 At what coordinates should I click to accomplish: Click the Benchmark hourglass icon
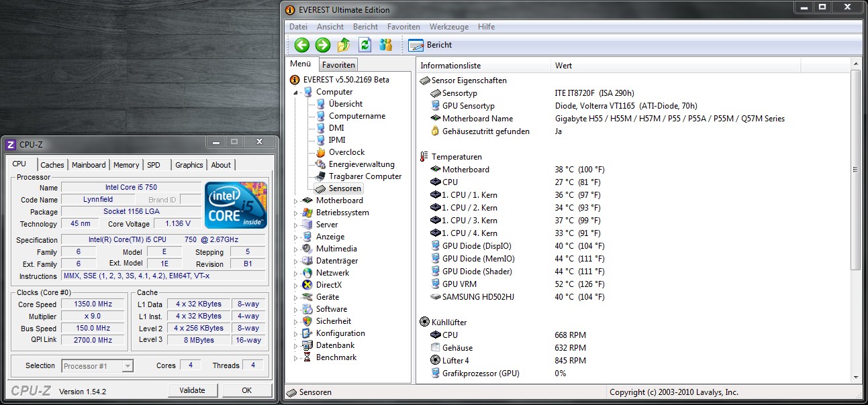[307, 357]
